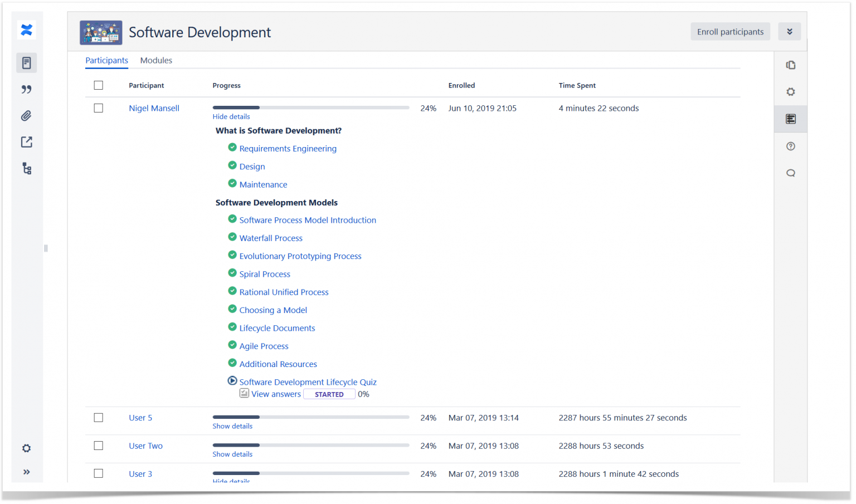Select the Participants tab

(x=106, y=60)
